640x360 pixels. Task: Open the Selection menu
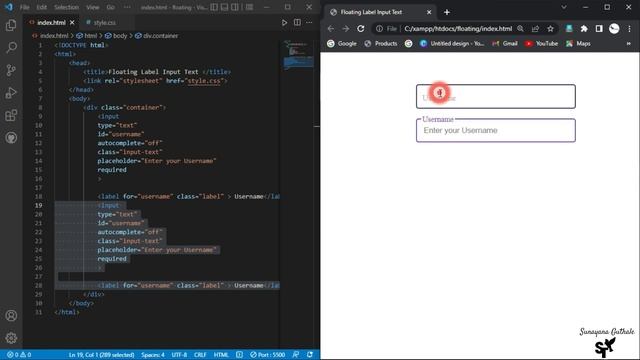(x=66, y=7)
